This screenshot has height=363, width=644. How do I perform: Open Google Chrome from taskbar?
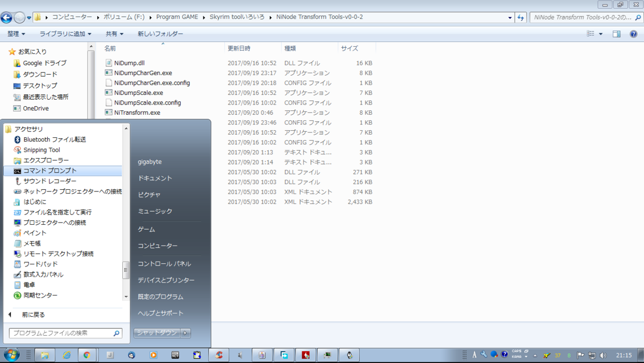86,354
